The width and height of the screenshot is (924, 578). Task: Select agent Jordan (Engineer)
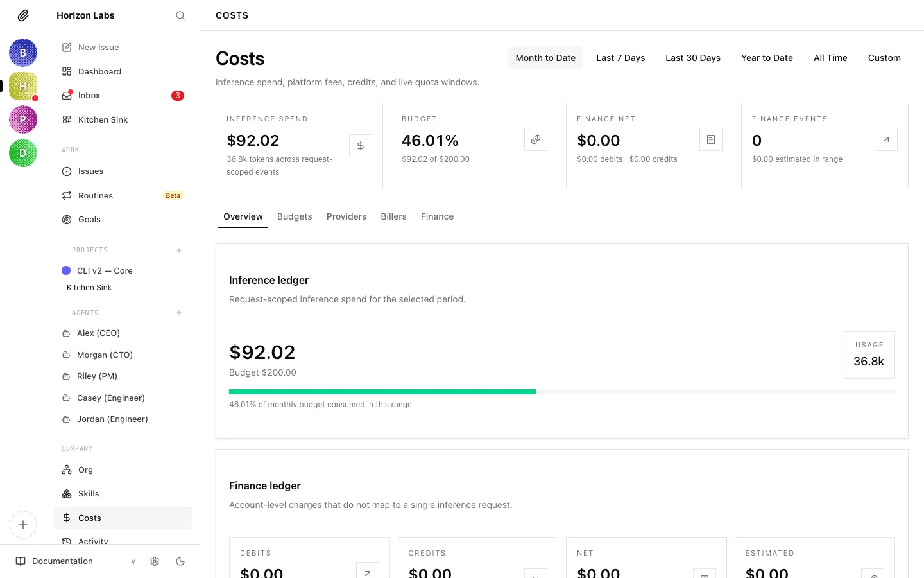[x=123, y=419]
